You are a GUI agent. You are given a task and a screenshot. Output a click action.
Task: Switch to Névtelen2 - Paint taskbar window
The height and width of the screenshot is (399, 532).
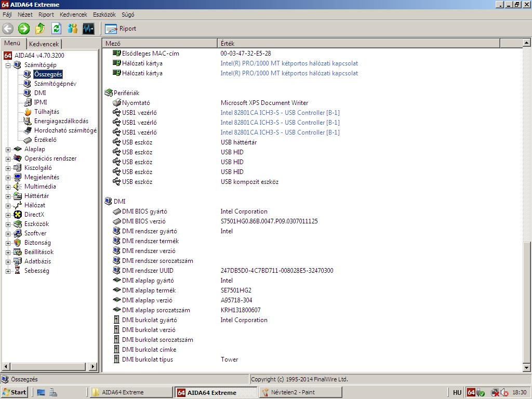301,392
